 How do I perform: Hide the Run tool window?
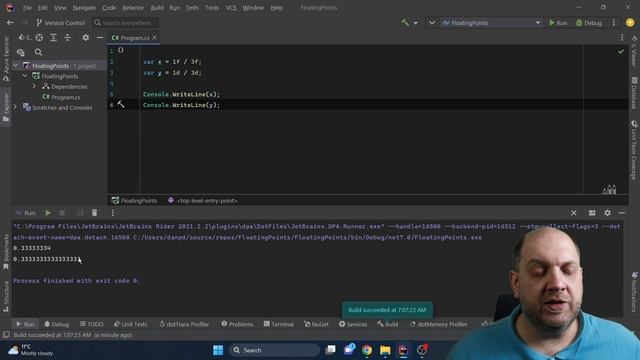(x=622, y=213)
